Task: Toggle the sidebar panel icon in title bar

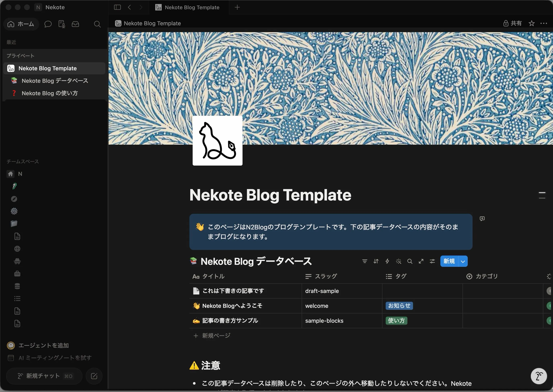Action: tap(117, 7)
